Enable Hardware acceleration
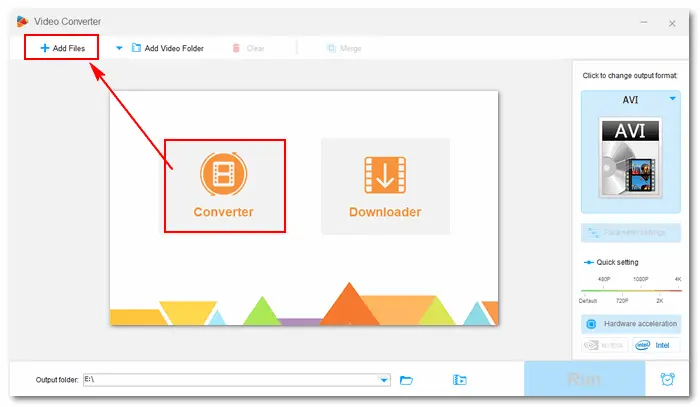This screenshot has width=700, height=407. coord(631,324)
